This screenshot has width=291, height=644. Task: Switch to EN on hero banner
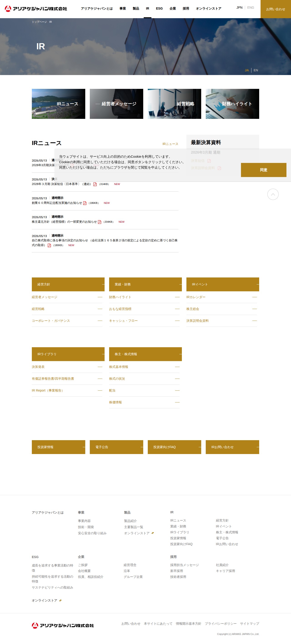pyautogui.click(x=256, y=70)
